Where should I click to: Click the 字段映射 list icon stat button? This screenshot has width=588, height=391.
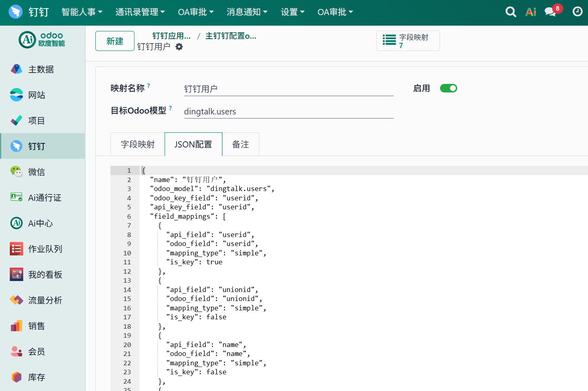point(408,41)
